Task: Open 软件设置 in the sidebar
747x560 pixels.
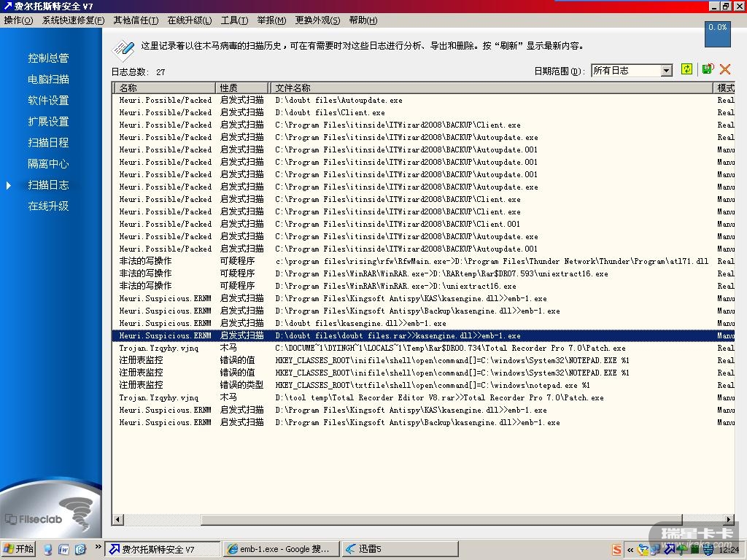Action: (x=48, y=100)
